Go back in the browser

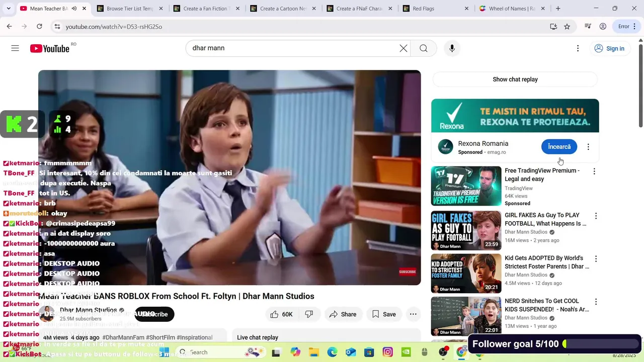(x=9, y=27)
